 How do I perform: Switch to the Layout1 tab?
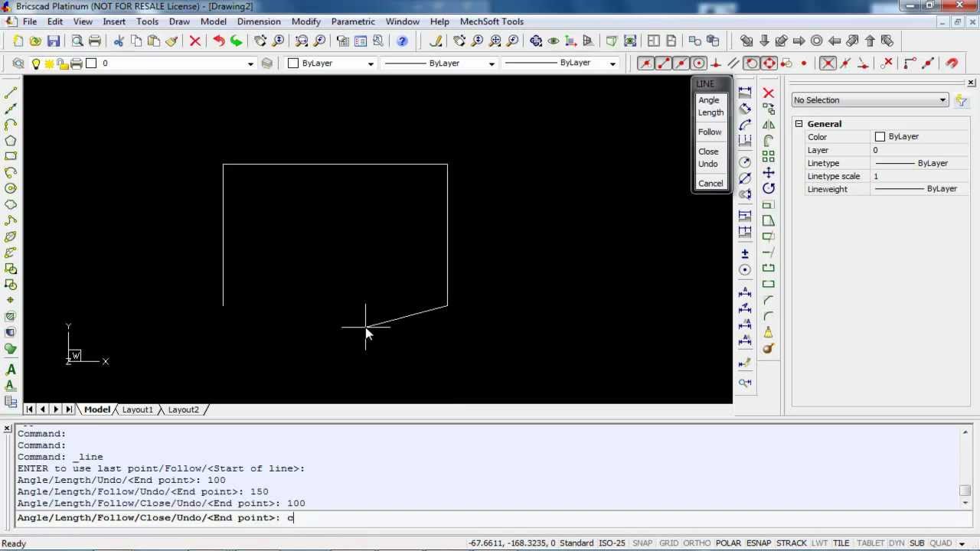(x=138, y=409)
